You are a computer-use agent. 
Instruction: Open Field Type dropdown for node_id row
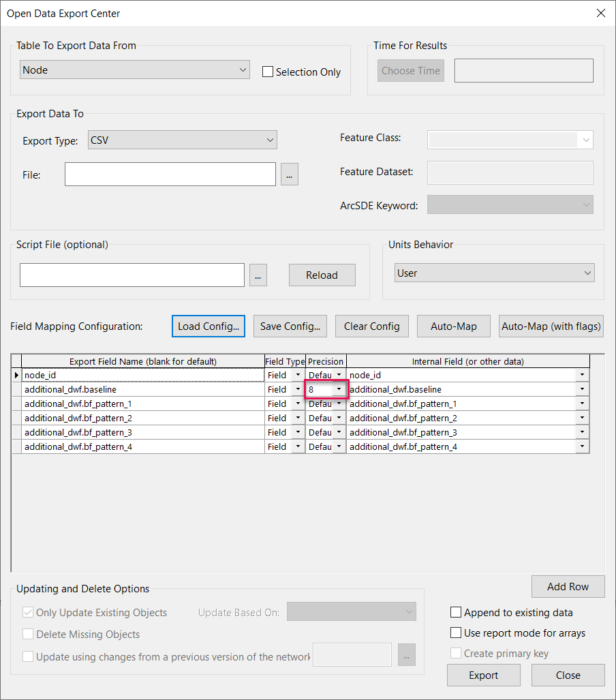(x=298, y=374)
